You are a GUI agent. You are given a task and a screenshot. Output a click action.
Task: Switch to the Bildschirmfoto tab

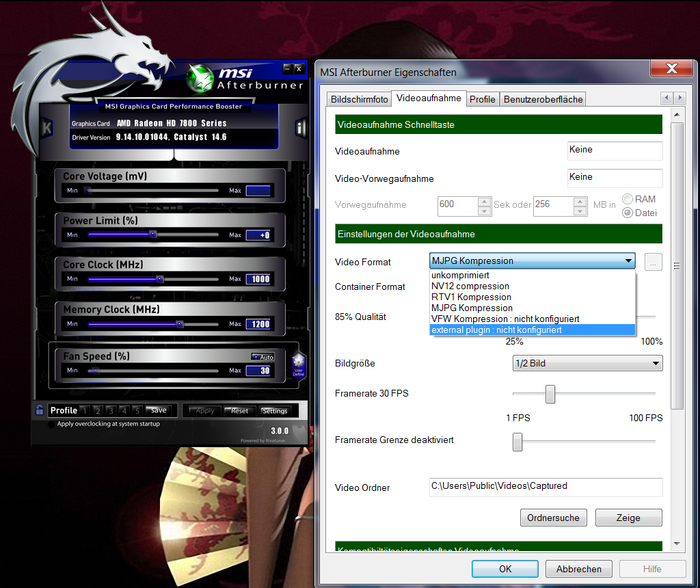tap(359, 99)
